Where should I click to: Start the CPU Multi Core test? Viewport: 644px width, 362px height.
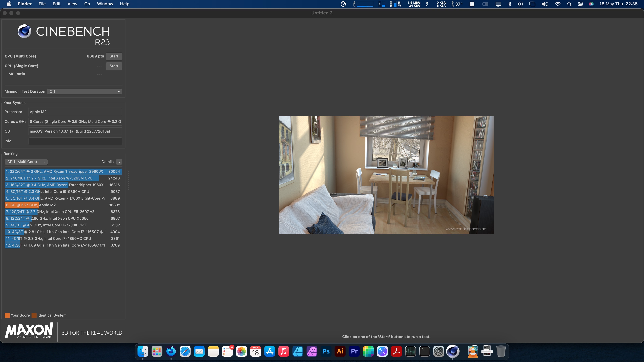[114, 56]
